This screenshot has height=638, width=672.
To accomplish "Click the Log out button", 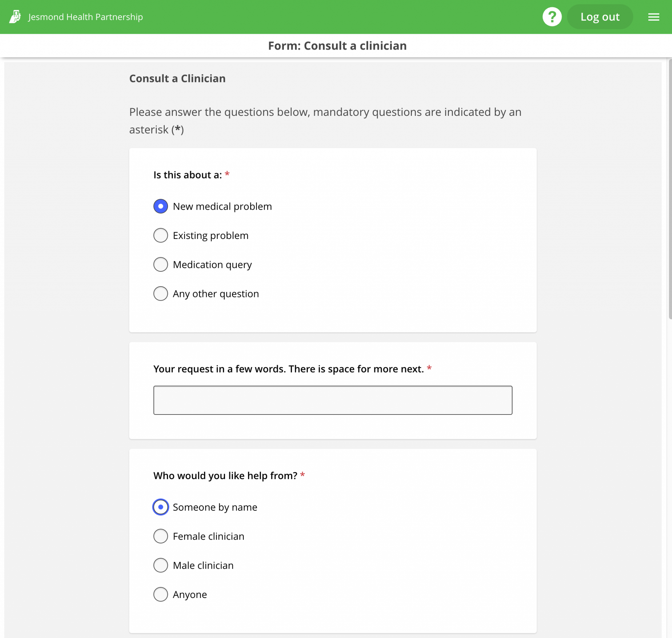I will click(600, 16).
